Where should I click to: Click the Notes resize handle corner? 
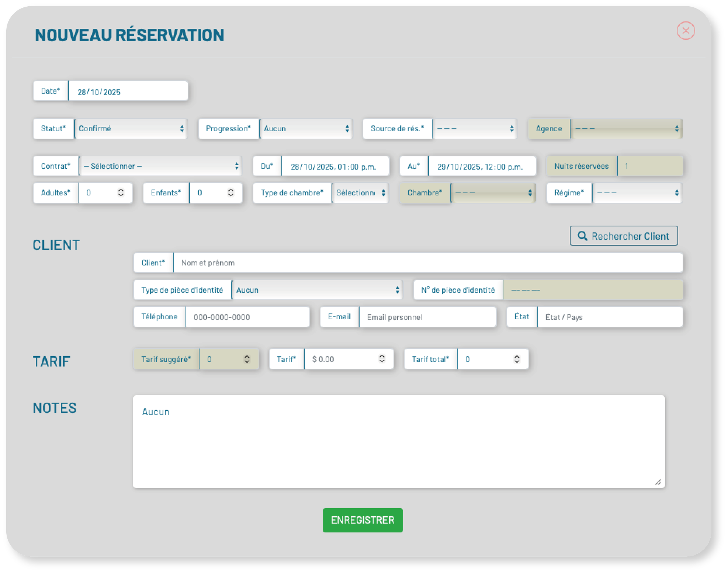[658, 482]
